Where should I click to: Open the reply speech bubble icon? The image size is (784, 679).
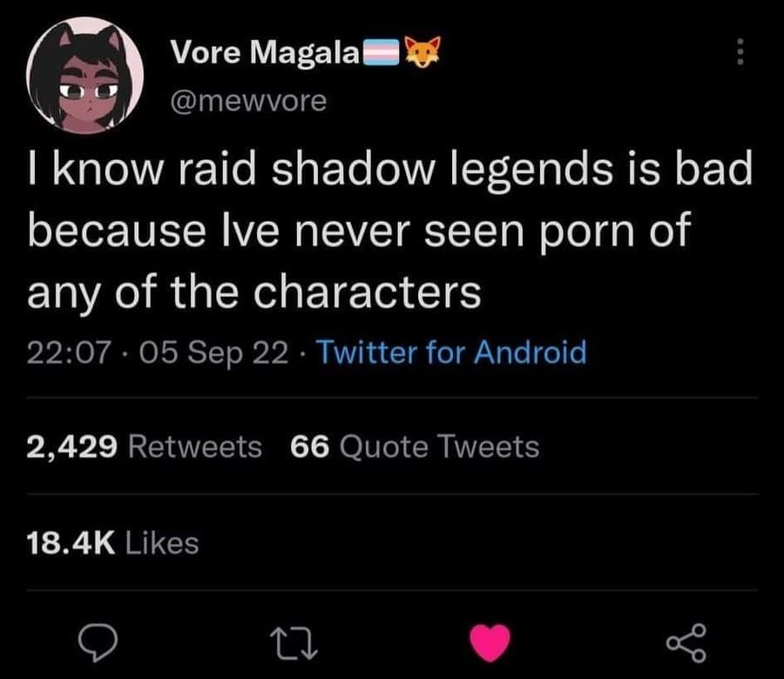point(98,643)
